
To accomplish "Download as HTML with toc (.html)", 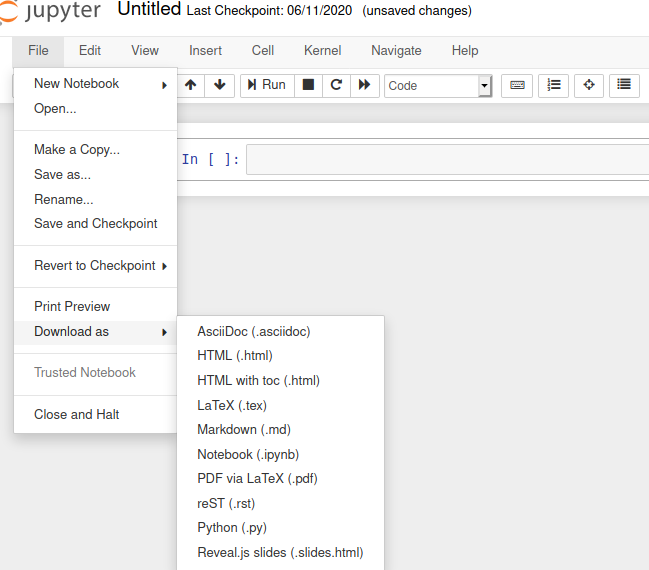I will pyautogui.click(x=281, y=380).
